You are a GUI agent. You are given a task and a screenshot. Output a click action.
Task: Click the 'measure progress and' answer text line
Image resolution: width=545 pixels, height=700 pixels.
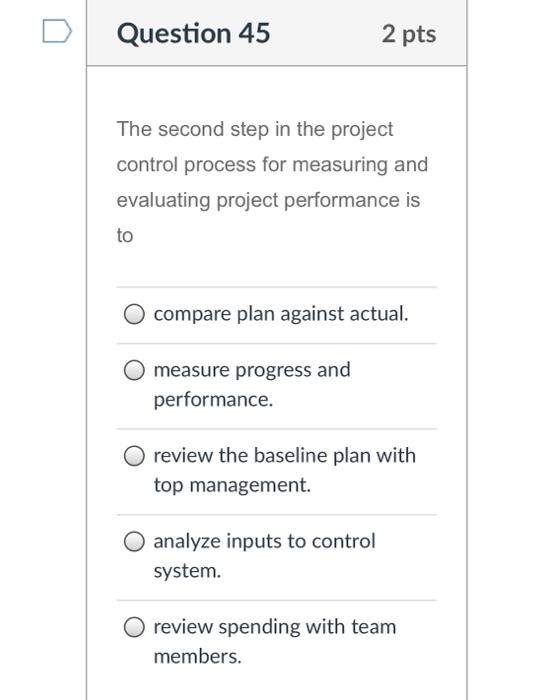(252, 371)
